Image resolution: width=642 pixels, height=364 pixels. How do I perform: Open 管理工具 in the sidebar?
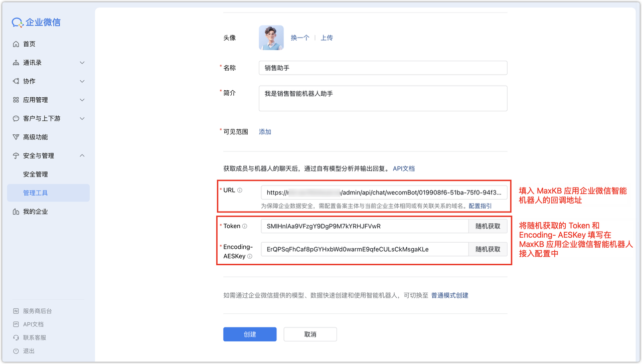[36, 193]
